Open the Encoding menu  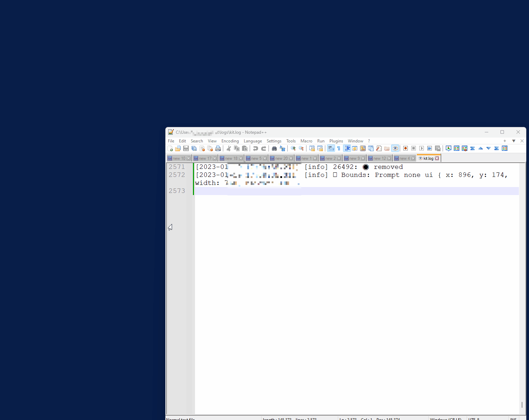tap(230, 141)
